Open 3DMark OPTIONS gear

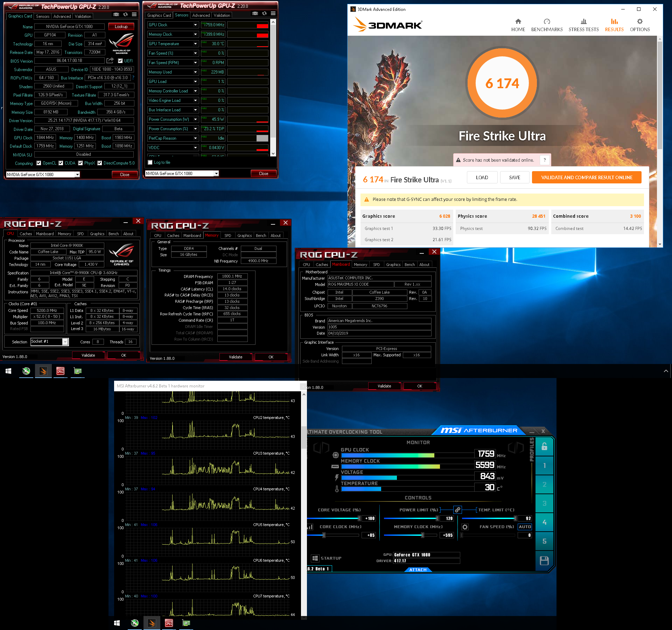(x=640, y=25)
